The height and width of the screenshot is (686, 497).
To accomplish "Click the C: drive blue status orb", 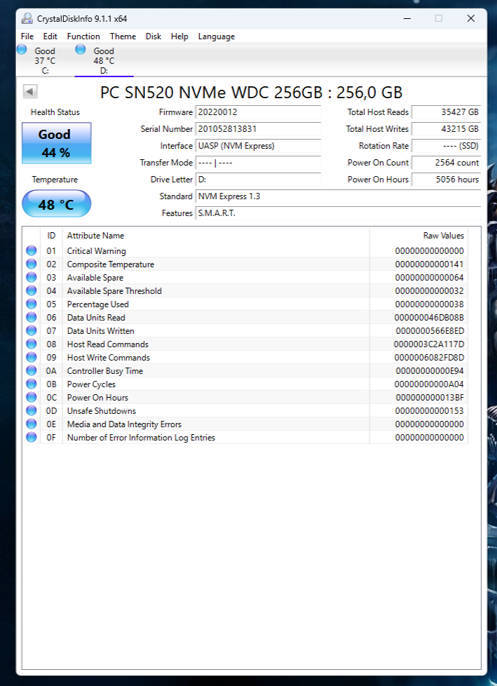I will click(21, 50).
